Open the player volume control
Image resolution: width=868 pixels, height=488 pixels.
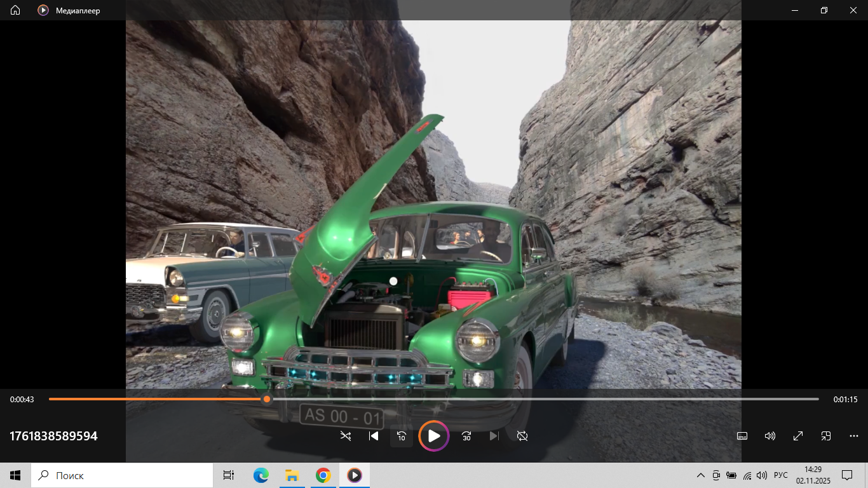770,436
